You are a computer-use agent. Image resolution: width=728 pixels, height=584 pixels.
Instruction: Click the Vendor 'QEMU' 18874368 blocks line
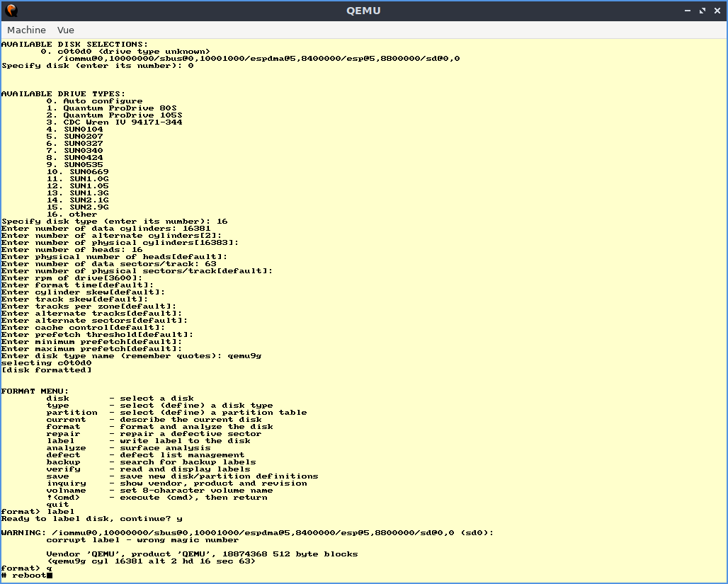pyautogui.click(x=202, y=554)
